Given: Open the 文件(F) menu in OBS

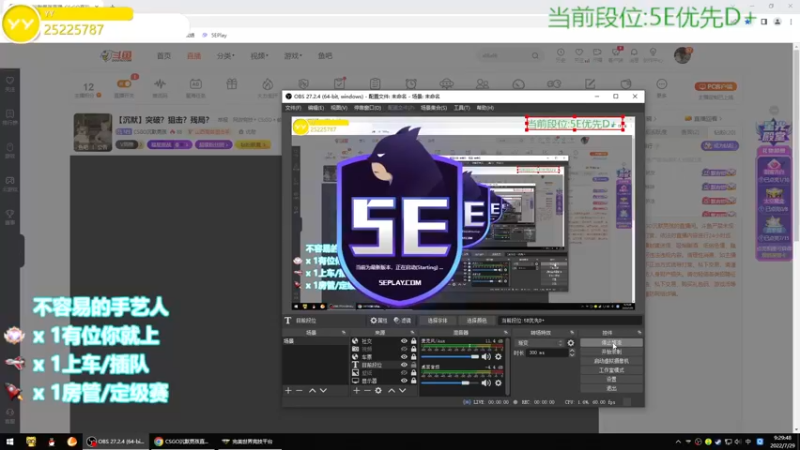Looking at the screenshot, I should coord(293,108).
